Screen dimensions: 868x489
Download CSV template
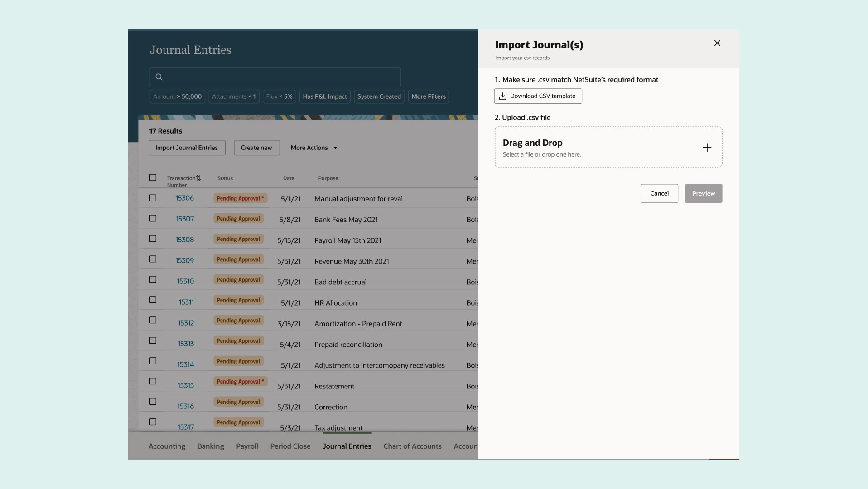point(538,96)
